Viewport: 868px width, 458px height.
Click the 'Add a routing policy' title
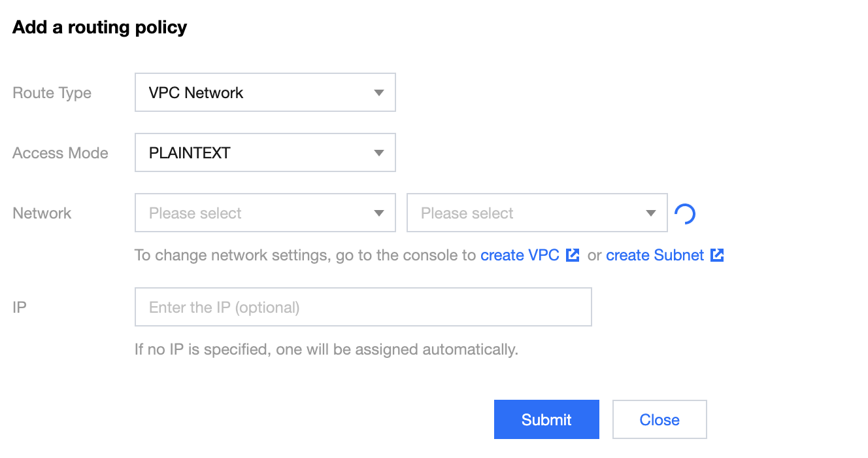(100, 27)
